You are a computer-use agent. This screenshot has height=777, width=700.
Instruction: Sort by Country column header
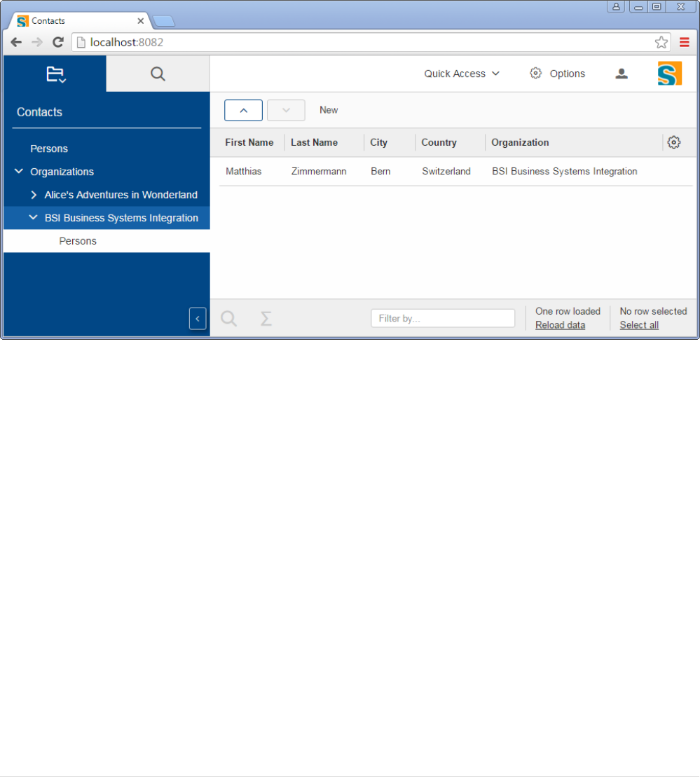pyautogui.click(x=439, y=142)
